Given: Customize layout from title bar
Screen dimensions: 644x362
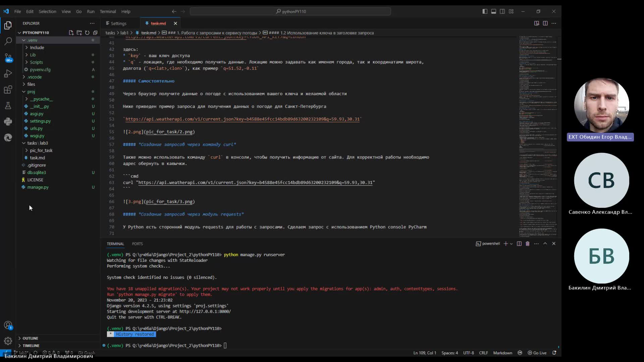Looking at the screenshot, I should pos(511,11).
